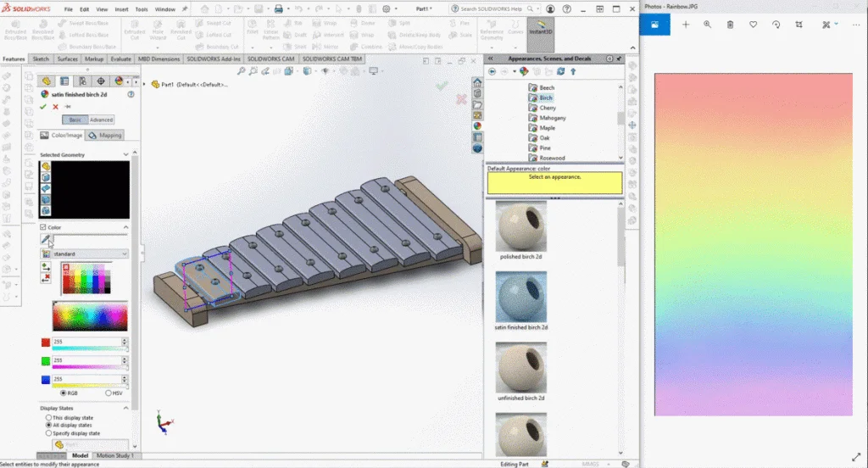Select the HSV radio button
The width and height of the screenshot is (868, 468).
coord(108,393)
